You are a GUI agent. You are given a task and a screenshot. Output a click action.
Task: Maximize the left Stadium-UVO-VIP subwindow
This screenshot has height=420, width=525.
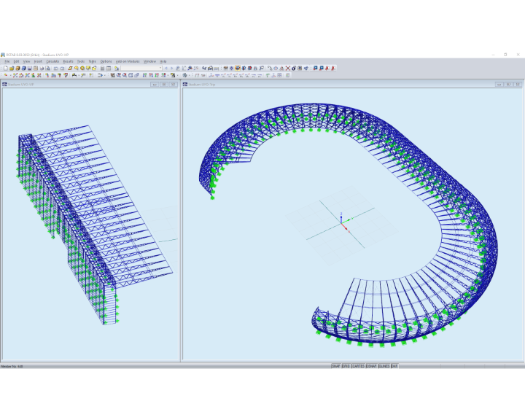point(164,85)
